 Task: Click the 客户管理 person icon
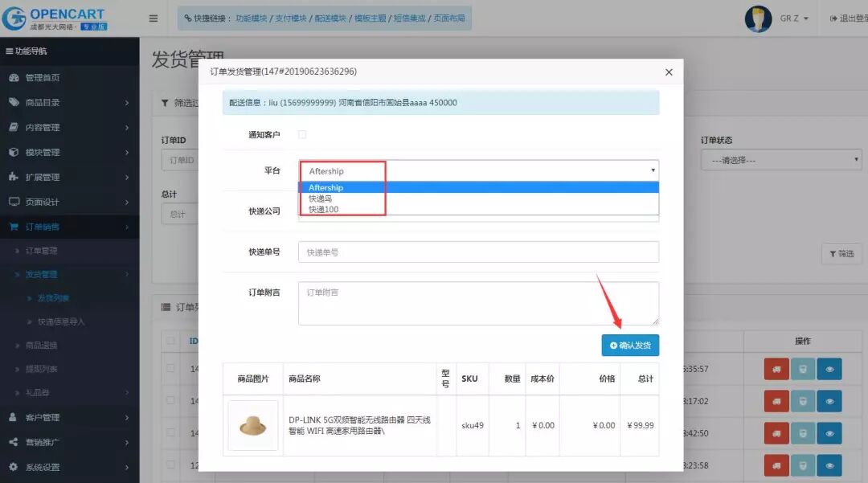(x=13, y=417)
